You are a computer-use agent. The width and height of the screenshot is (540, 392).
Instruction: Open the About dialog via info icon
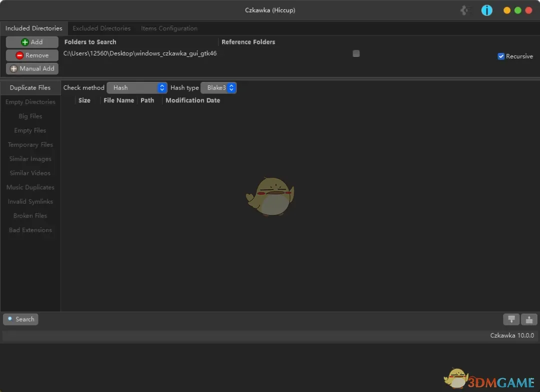tap(486, 10)
